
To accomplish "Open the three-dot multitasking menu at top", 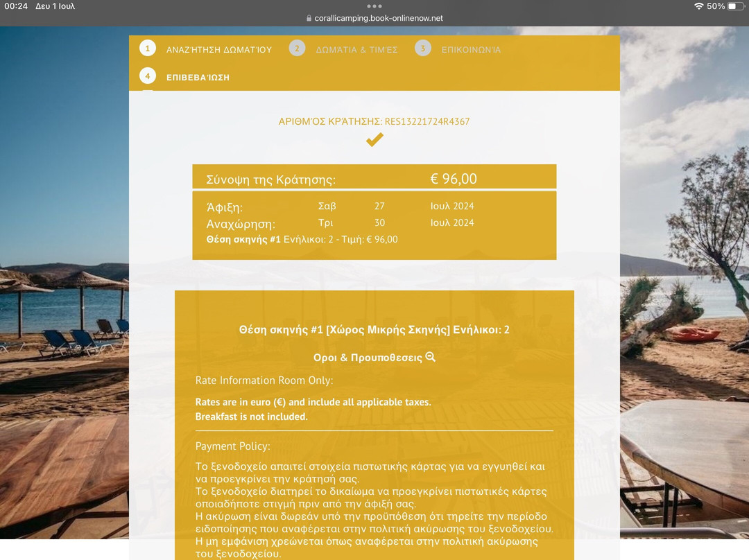I will coord(374,6).
